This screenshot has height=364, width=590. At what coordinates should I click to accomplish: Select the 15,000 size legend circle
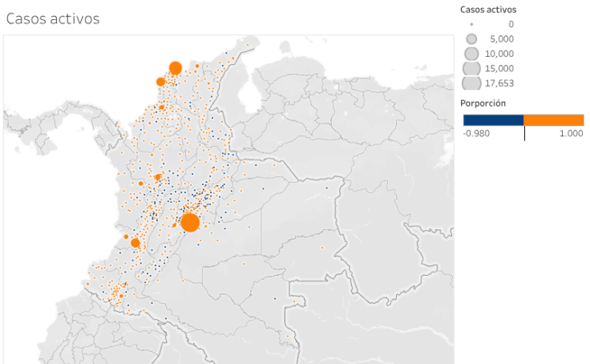click(471, 68)
